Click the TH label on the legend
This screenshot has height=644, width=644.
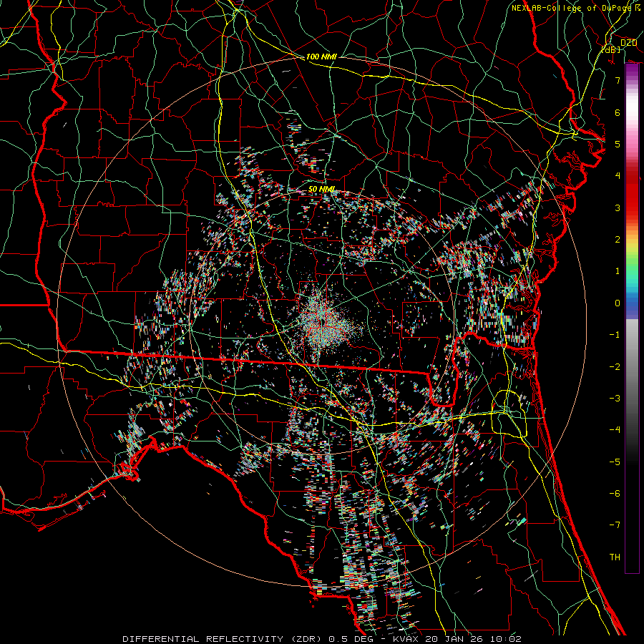615,557
